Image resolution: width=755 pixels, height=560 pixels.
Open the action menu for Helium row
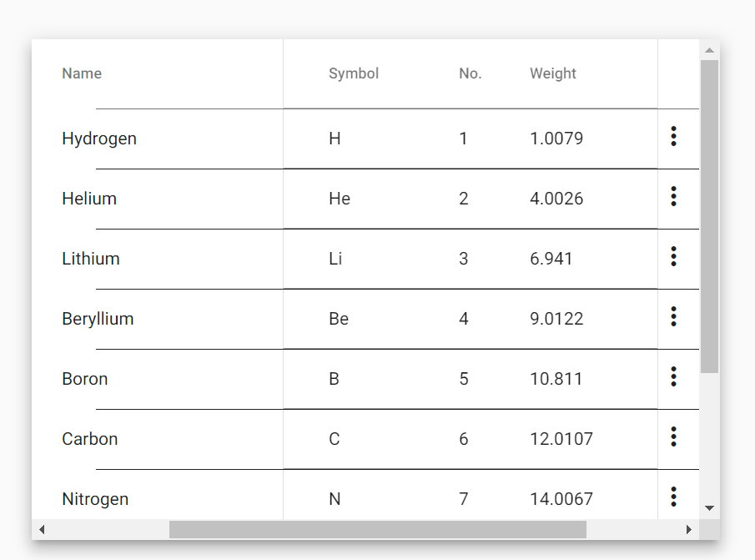(x=673, y=198)
